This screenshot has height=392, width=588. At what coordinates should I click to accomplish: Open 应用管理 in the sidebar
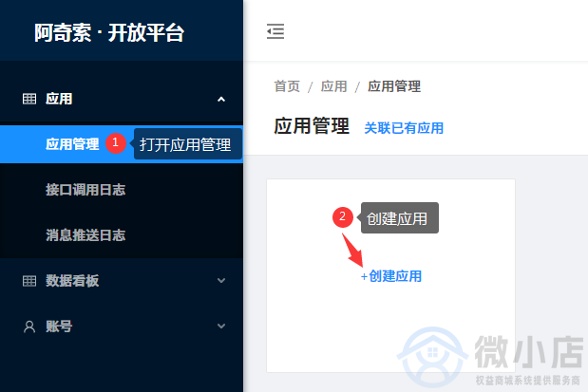click(72, 144)
